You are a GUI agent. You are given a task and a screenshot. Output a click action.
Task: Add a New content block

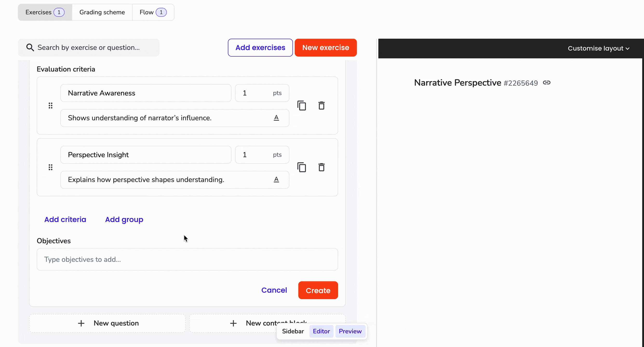267,323
